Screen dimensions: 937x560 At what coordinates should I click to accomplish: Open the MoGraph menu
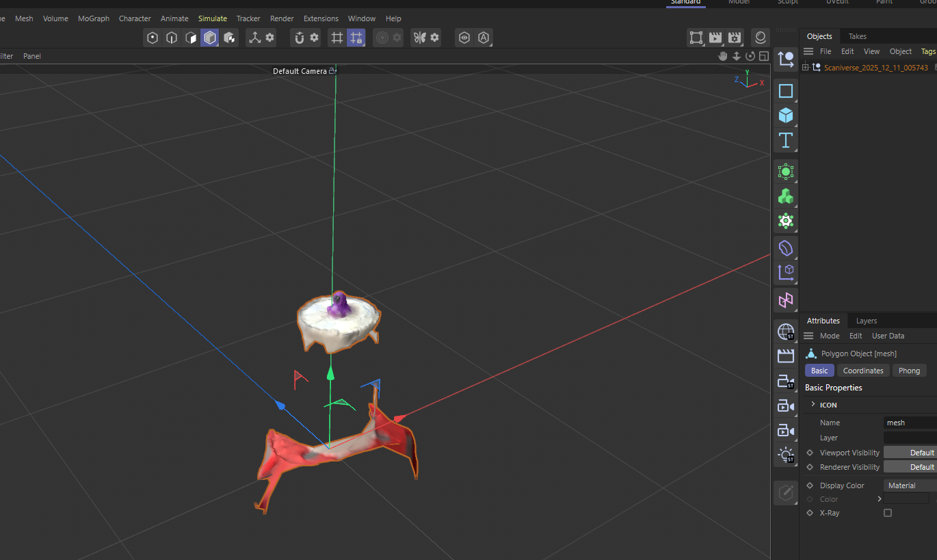tap(93, 18)
